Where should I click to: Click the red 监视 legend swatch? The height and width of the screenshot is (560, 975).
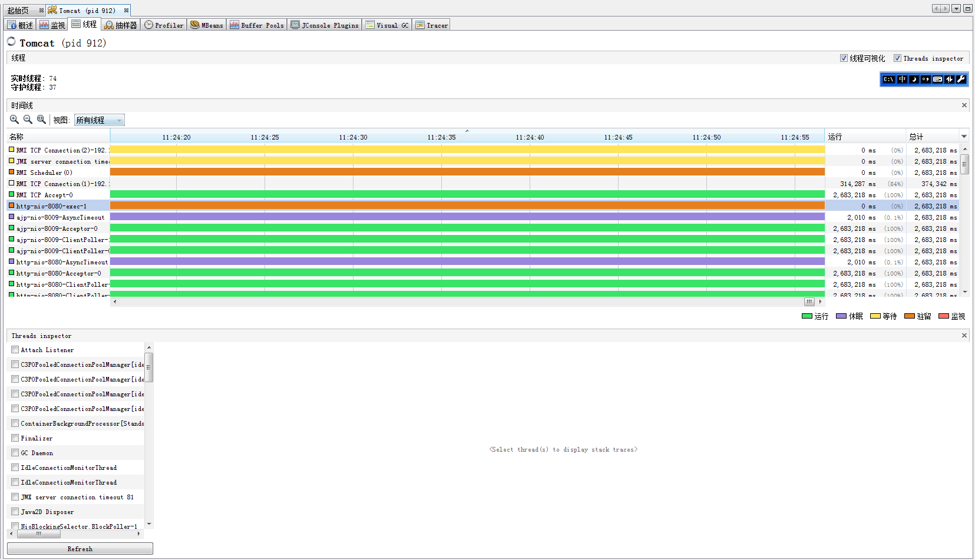(944, 316)
